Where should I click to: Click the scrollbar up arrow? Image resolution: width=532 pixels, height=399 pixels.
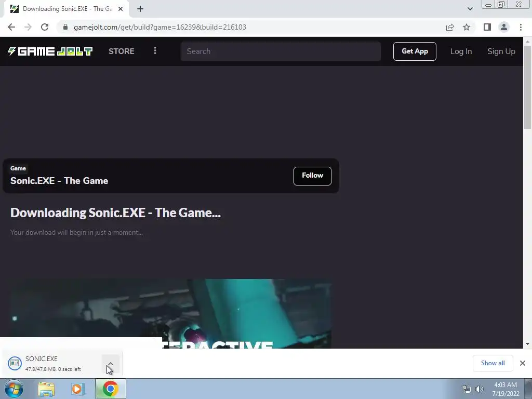click(x=527, y=42)
